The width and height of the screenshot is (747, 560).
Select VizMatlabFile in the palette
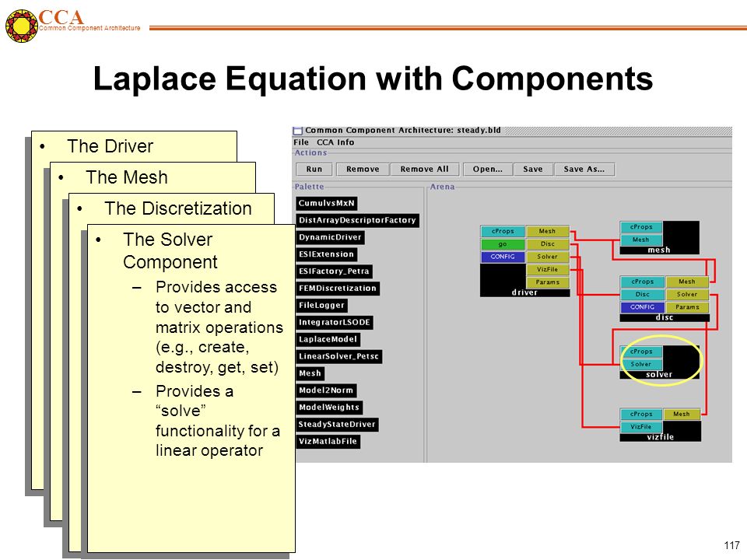pyautogui.click(x=328, y=442)
